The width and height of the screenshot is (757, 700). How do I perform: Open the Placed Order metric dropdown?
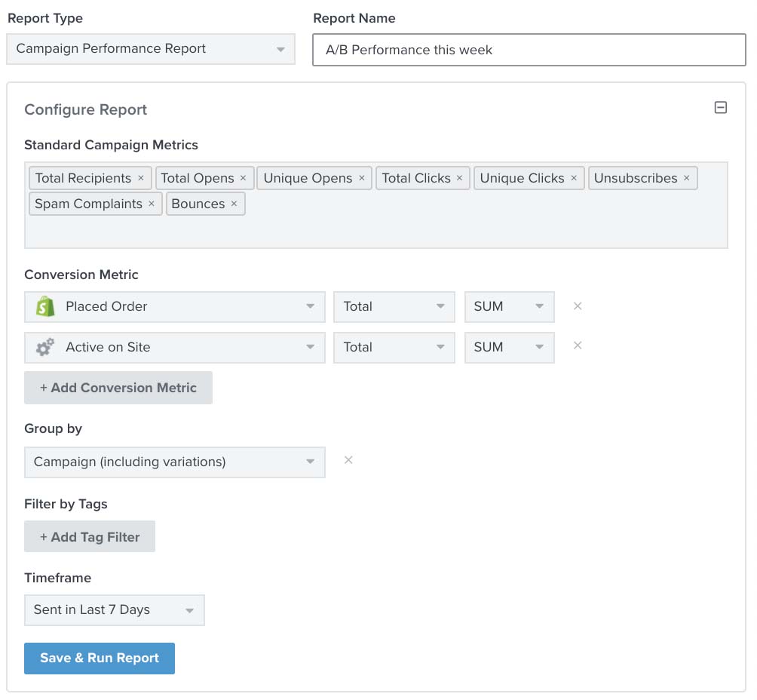click(175, 307)
